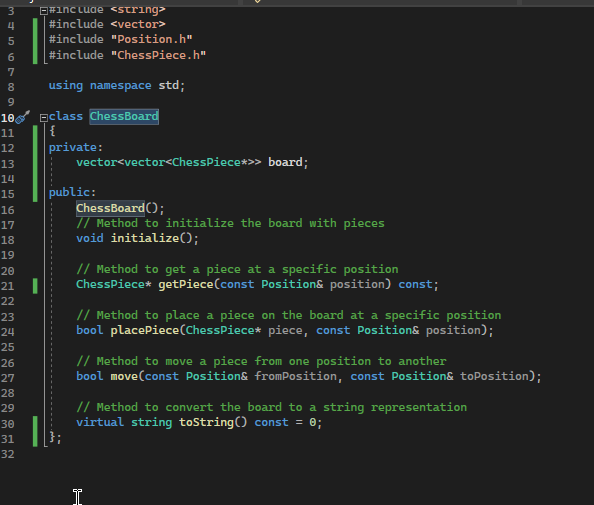Image resolution: width=594 pixels, height=505 pixels.
Task: Collapse the #include block outlining box
Action: point(44,11)
